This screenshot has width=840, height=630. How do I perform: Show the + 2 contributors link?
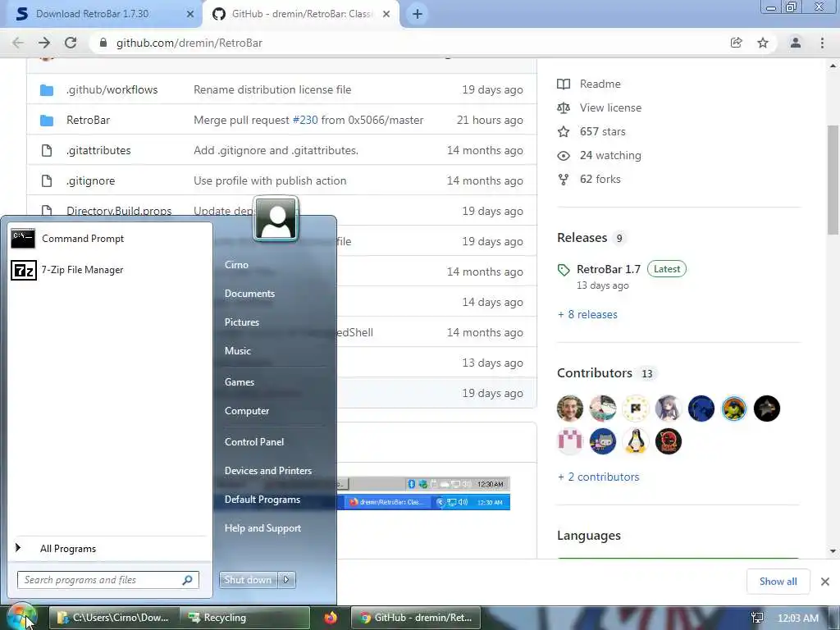(598, 477)
